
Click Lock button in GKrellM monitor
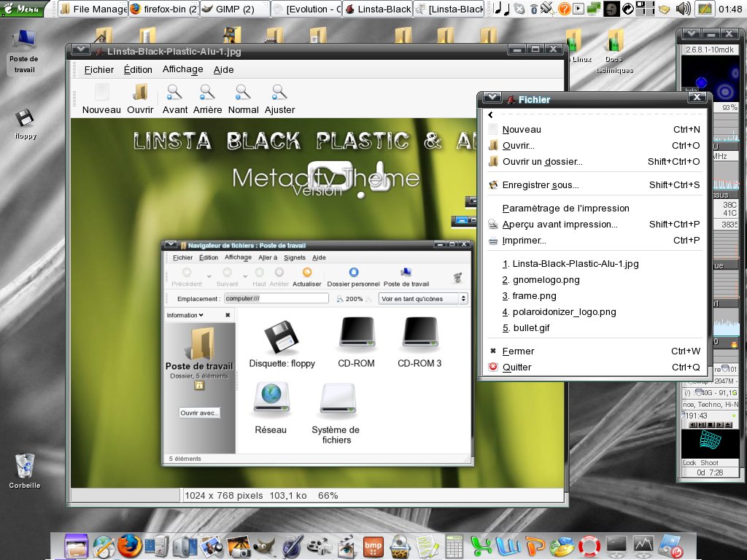(x=689, y=462)
